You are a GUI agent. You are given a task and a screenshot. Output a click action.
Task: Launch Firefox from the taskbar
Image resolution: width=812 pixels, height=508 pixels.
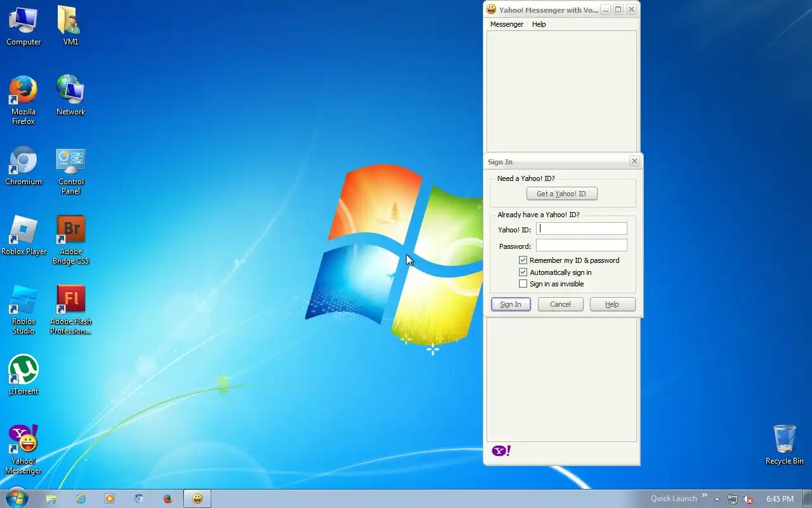click(x=168, y=499)
